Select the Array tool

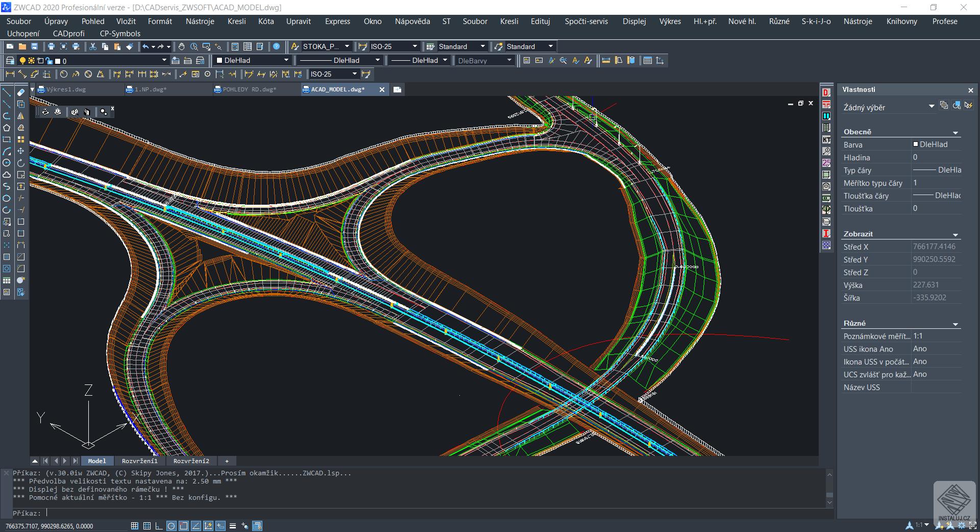(21, 139)
